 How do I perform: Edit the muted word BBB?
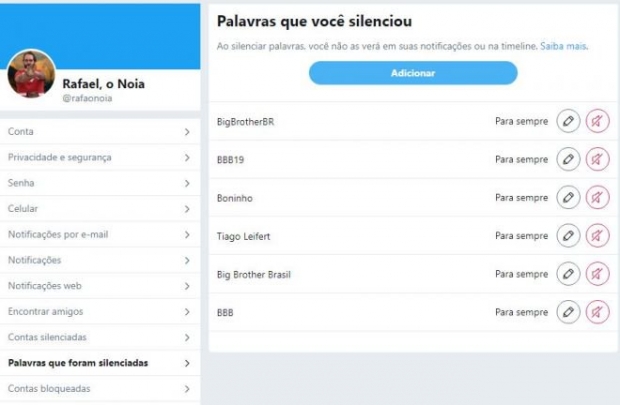pyautogui.click(x=568, y=312)
